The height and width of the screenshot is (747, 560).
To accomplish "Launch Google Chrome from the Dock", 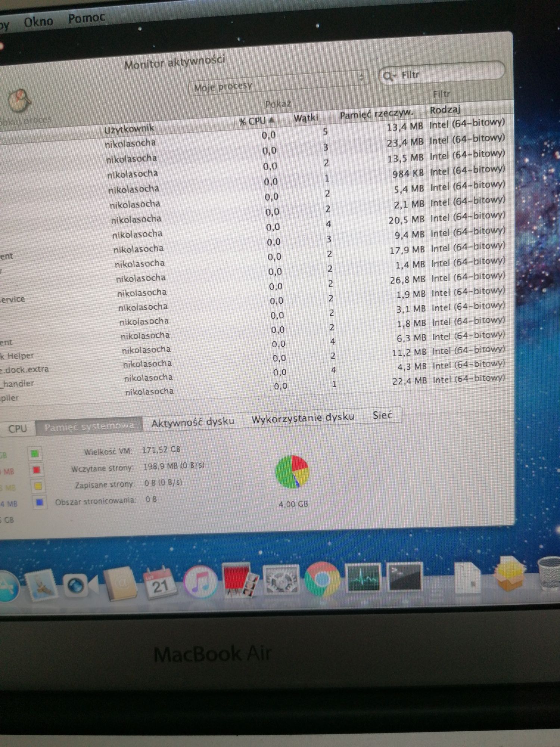I will (322, 579).
